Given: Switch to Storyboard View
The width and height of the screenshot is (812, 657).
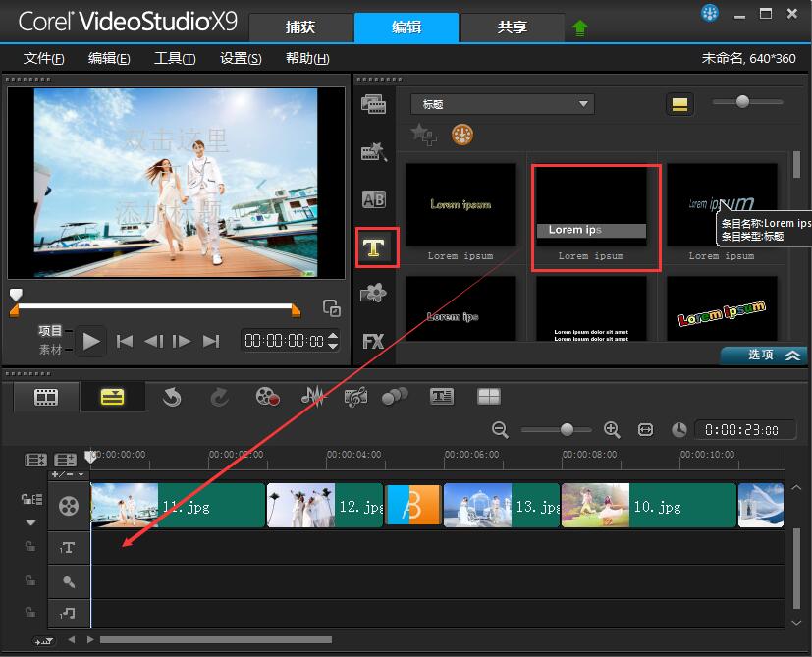Looking at the screenshot, I should point(46,397).
